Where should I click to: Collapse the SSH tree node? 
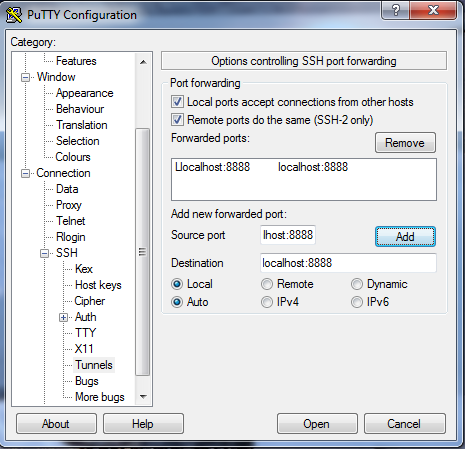(44, 254)
